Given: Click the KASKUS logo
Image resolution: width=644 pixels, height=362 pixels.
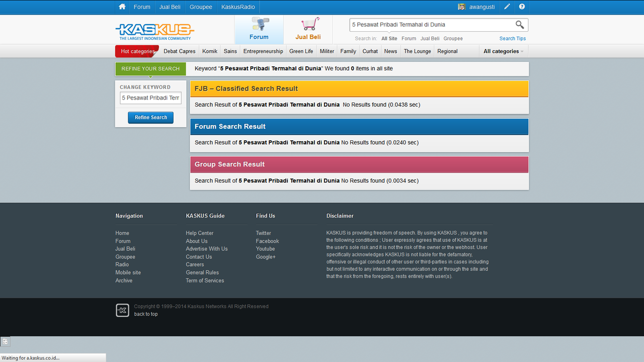Looking at the screenshot, I should tap(154, 31).
